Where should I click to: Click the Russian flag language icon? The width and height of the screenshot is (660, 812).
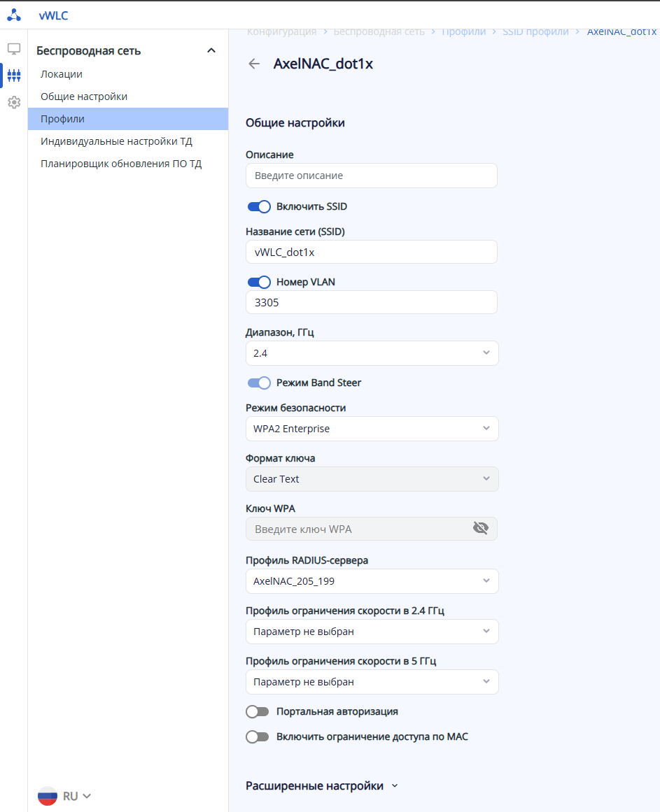click(48, 796)
